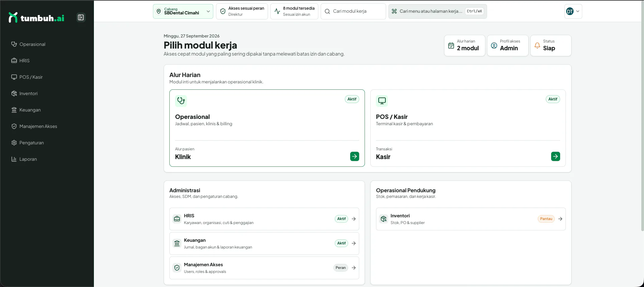Click the magnifier icon in Cari modul kerja
The height and width of the screenshot is (287, 644).
(x=327, y=11)
